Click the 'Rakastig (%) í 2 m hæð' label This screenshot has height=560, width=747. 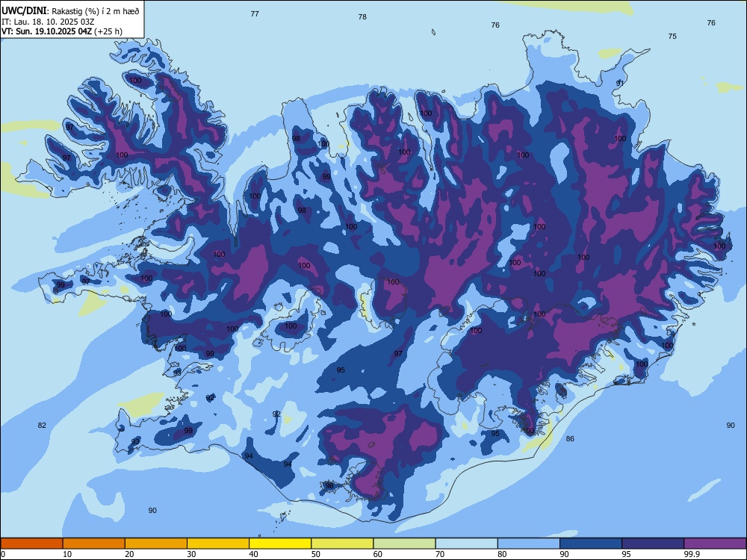(96, 11)
